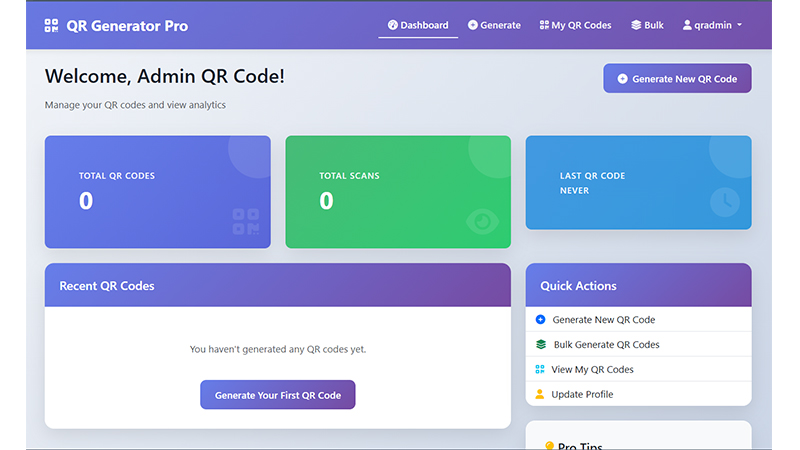Click the TOTAL QR CODES label

coord(117,176)
